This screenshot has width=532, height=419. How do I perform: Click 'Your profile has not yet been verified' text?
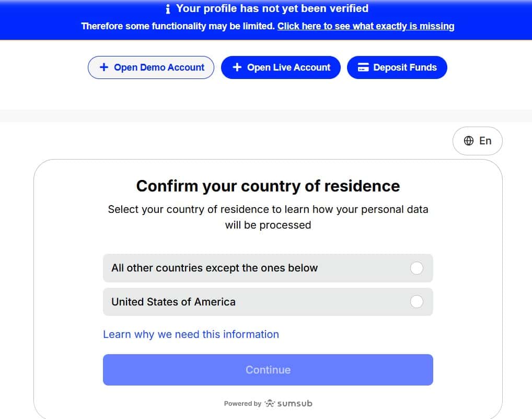[x=272, y=8]
